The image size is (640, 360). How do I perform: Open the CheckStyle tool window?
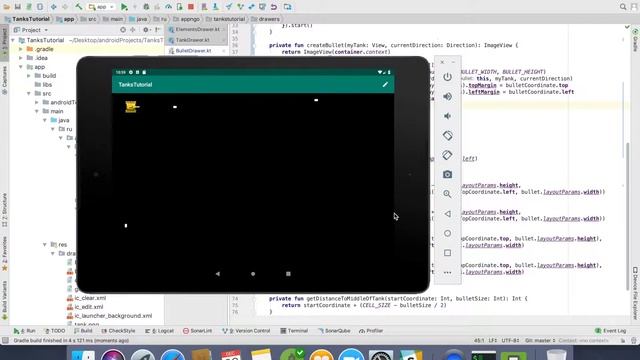click(x=118, y=331)
